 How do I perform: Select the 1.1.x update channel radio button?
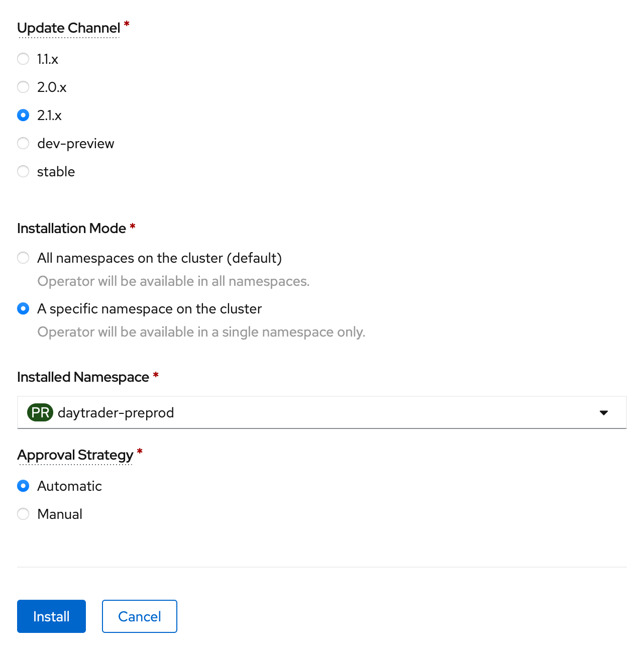(23, 59)
